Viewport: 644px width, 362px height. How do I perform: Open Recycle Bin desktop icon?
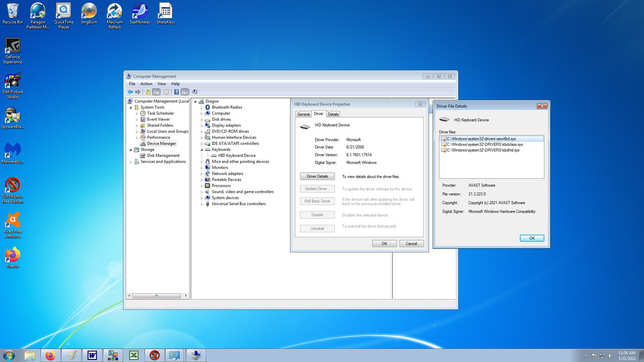coord(13,14)
